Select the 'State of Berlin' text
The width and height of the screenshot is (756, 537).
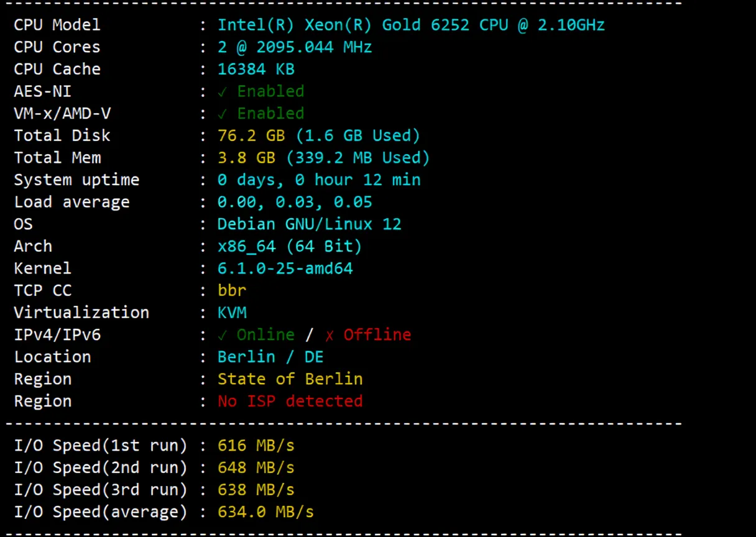290,379
